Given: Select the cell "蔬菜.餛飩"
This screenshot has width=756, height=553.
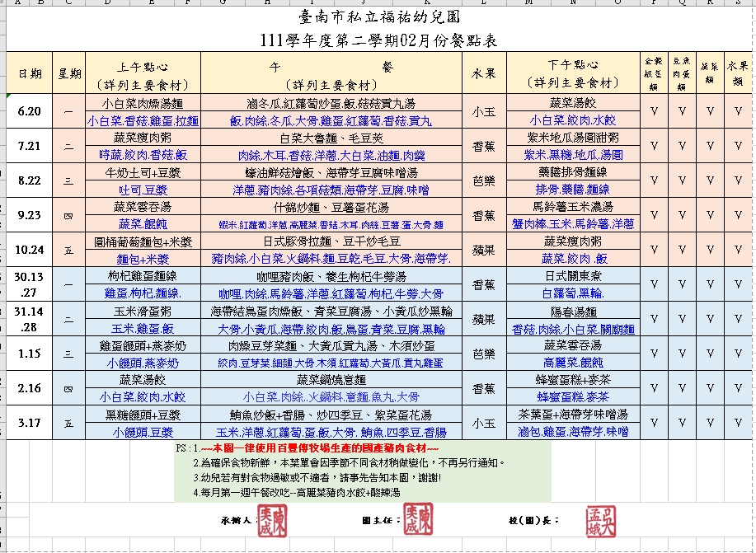Looking at the screenshot, I should pos(143,224).
